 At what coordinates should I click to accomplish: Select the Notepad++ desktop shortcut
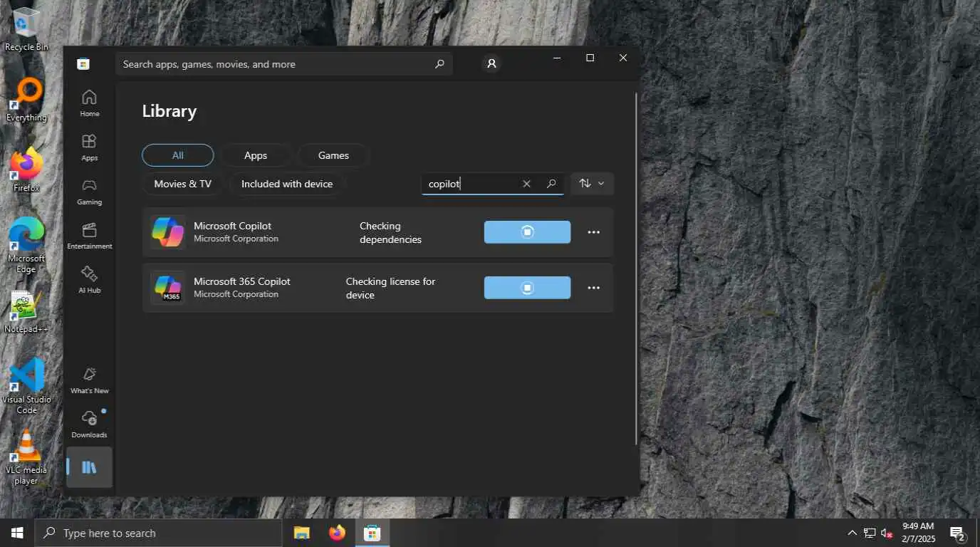(x=26, y=312)
